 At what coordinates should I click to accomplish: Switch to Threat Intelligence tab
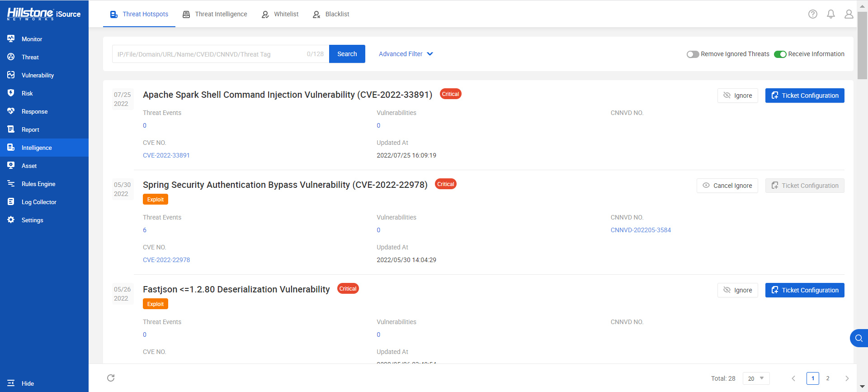click(x=215, y=14)
